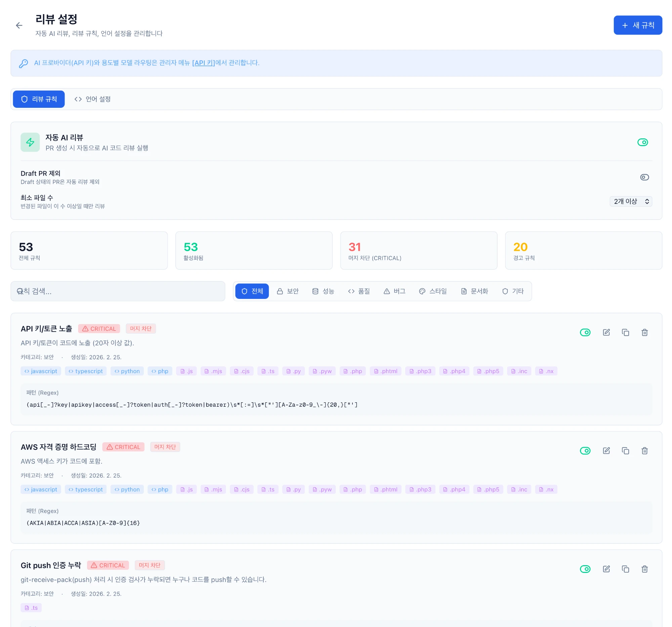This screenshot has height=627, width=672.
Task: Edit the API 키/토큰 노출 rule
Action: click(606, 332)
